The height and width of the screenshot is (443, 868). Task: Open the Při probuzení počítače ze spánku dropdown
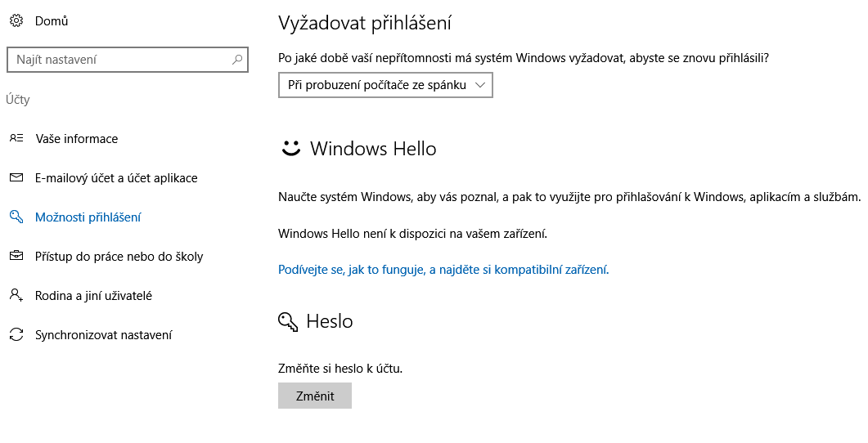tap(385, 85)
